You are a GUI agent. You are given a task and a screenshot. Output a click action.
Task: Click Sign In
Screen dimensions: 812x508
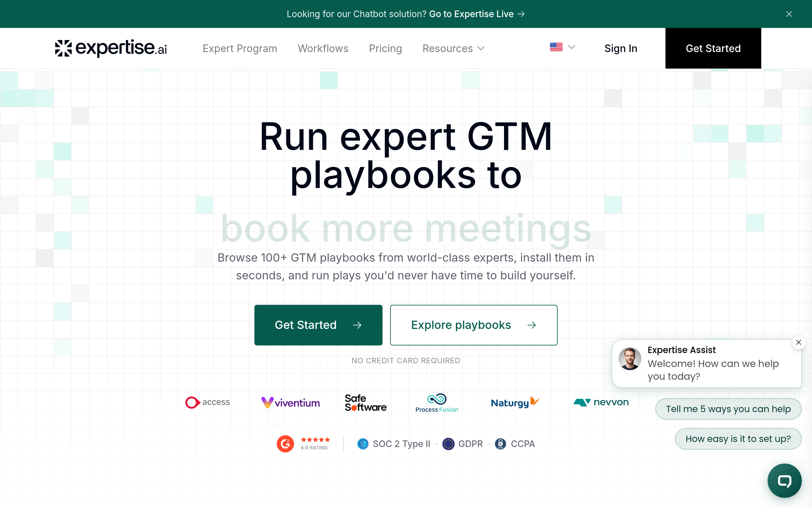pyautogui.click(x=620, y=48)
